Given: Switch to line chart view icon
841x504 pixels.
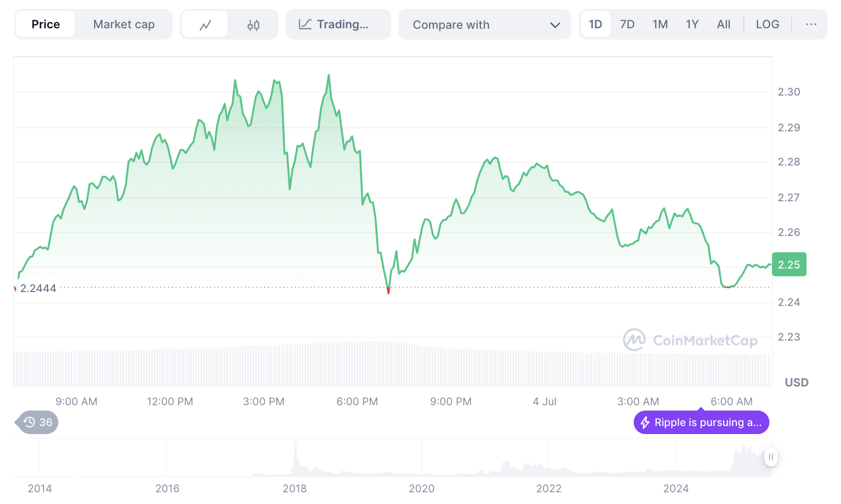Looking at the screenshot, I should [x=205, y=25].
